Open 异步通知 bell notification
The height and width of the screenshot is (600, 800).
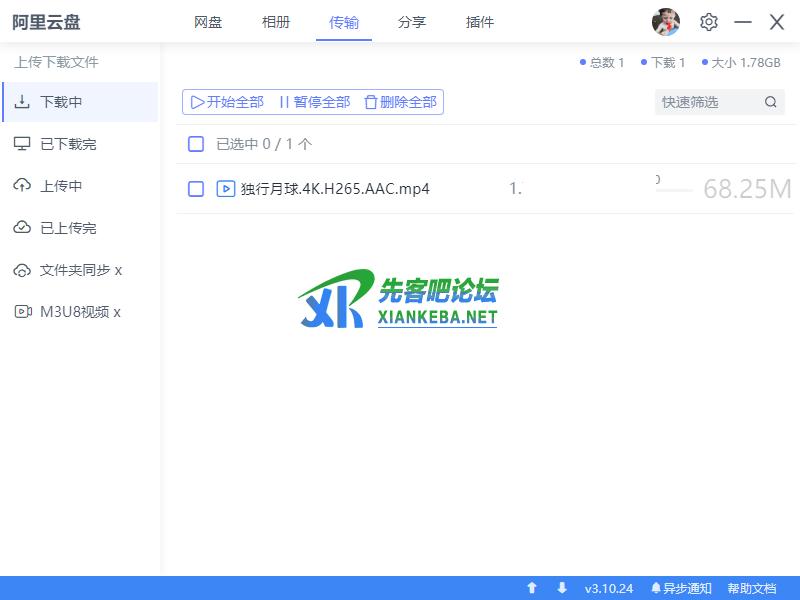pos(681,588)
